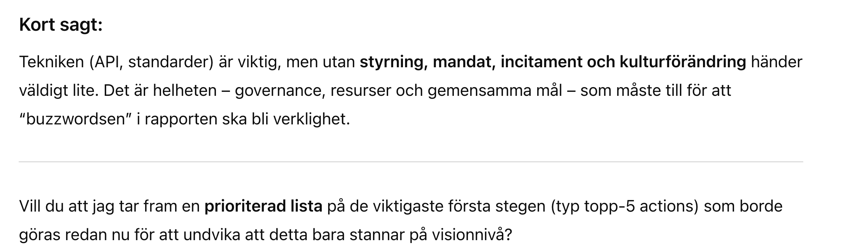Viewport: 868px width, 251px height.
Task: Click the words "gemensamma mål"
Action: pos(495,90)
